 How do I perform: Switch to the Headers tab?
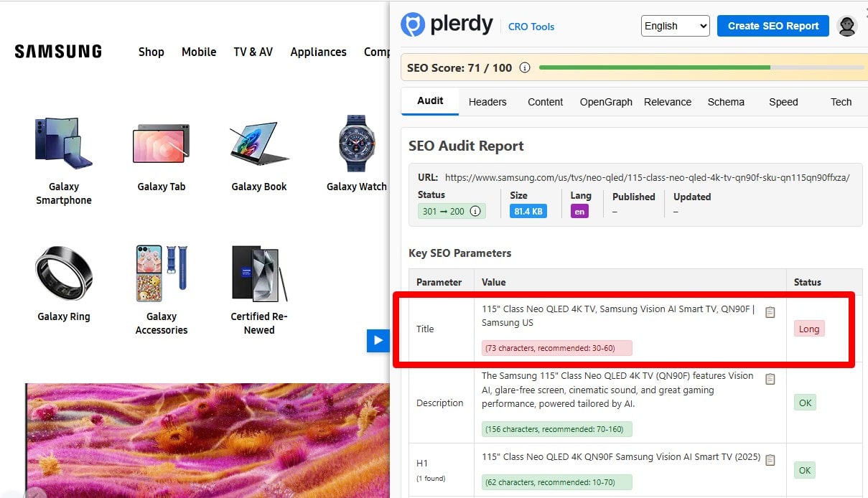[487, 102]
